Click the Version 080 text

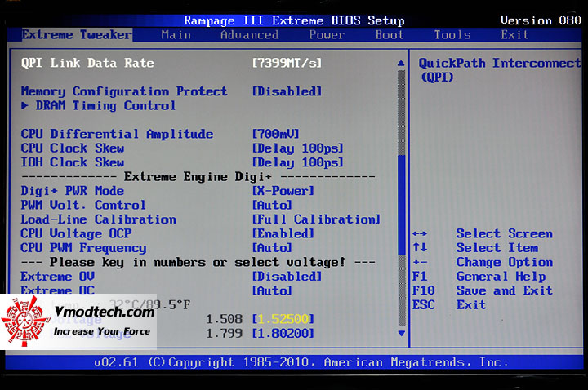coord(541,20)
